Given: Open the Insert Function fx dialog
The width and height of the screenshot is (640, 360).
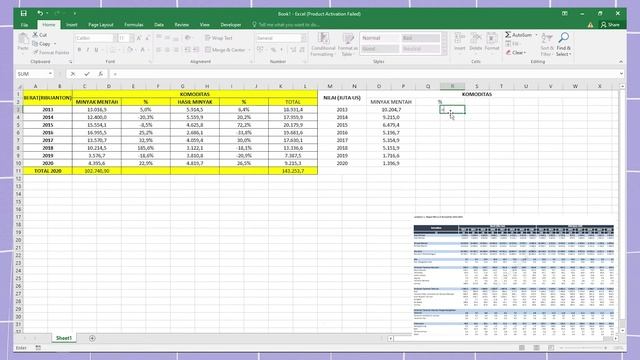Looking at the screenshot, I should (x=100, y=74).
